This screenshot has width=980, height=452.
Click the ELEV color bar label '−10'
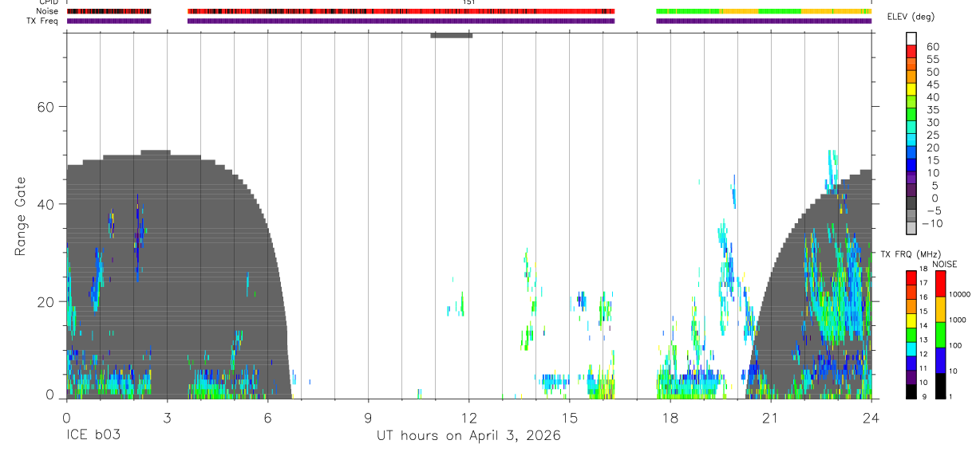934,223
